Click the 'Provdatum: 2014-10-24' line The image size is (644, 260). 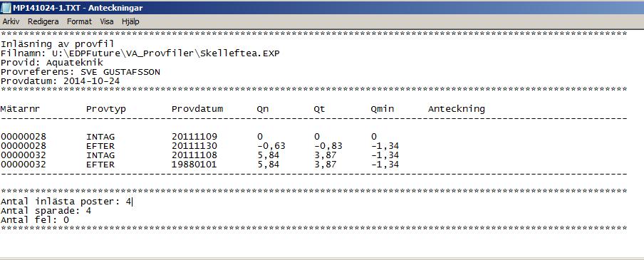point(61,81)
